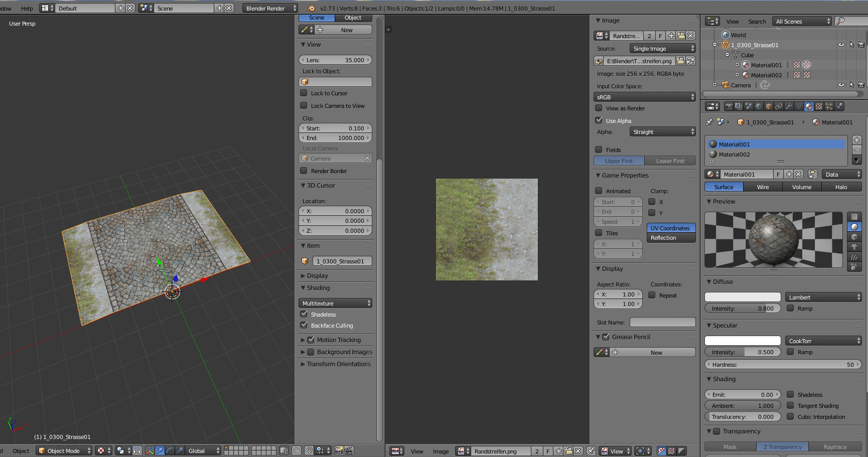Screen dimensions: 868x457
Task: Remove the selected material slot
Action: pyautogui.click(x=857, y=150)
